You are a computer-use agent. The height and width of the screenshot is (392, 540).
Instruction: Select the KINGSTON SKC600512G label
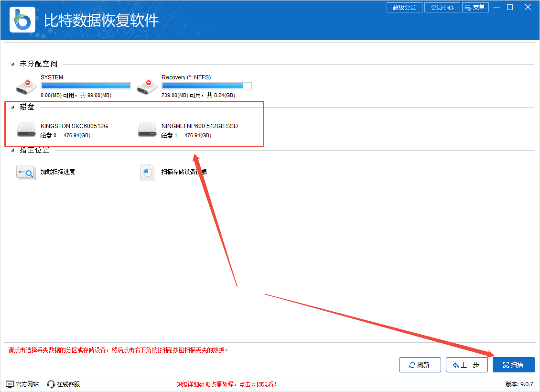[x=74, y=126]
